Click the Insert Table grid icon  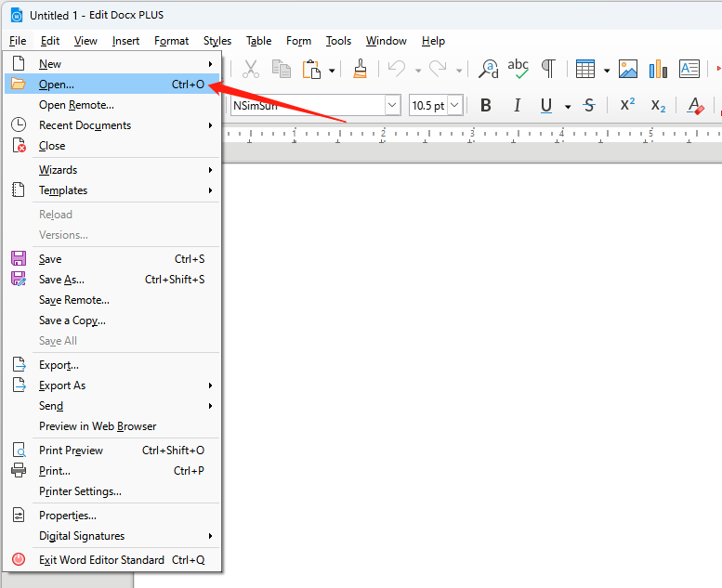(x=585, y=69)
